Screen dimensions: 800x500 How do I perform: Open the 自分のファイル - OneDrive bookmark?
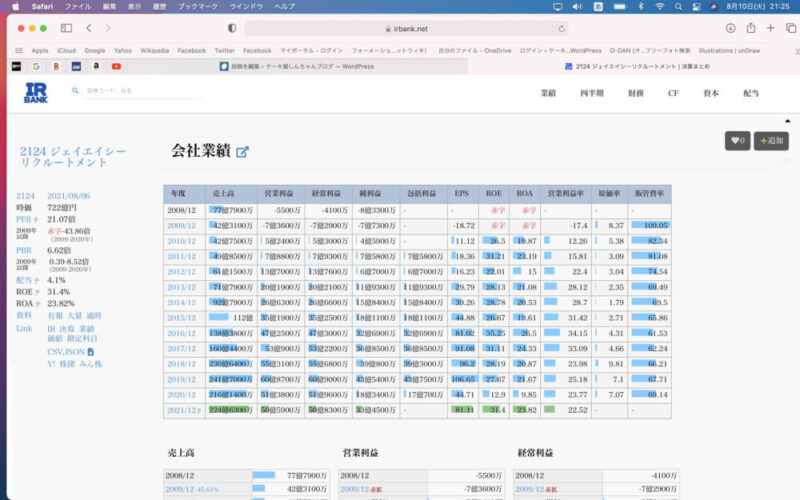474,51
